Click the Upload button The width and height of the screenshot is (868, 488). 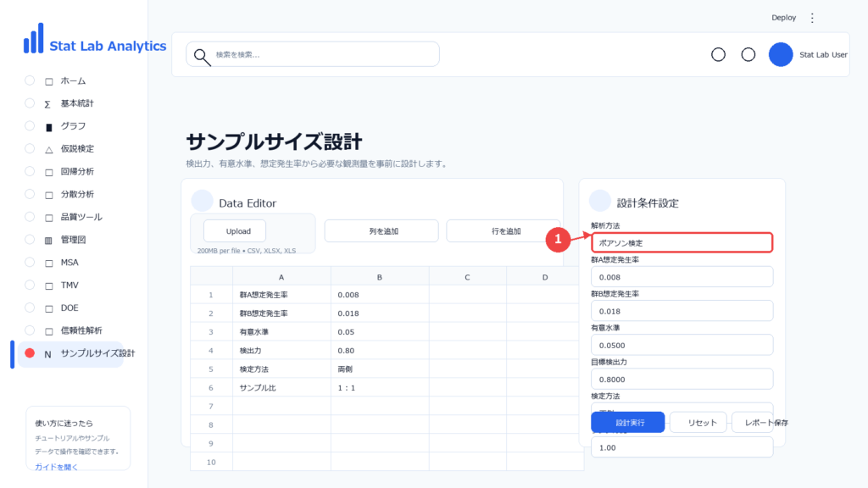pos(235,230)
